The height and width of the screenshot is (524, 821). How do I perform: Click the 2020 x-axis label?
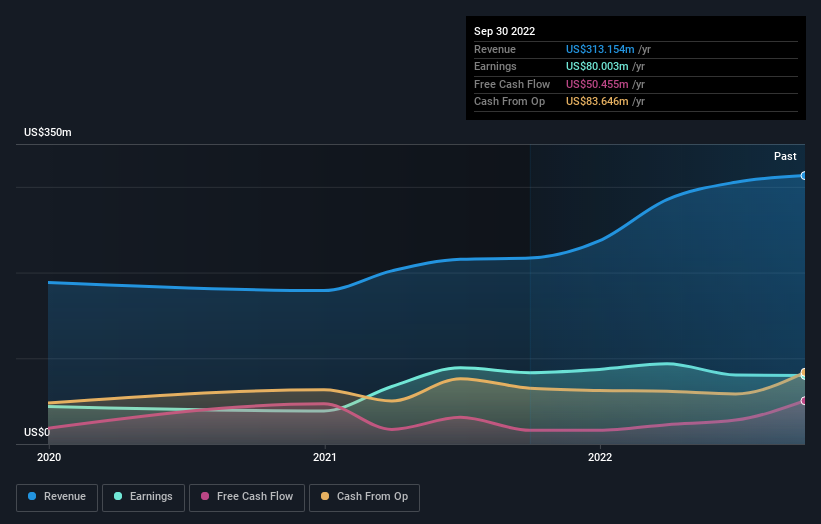click(x=49, y=457)
